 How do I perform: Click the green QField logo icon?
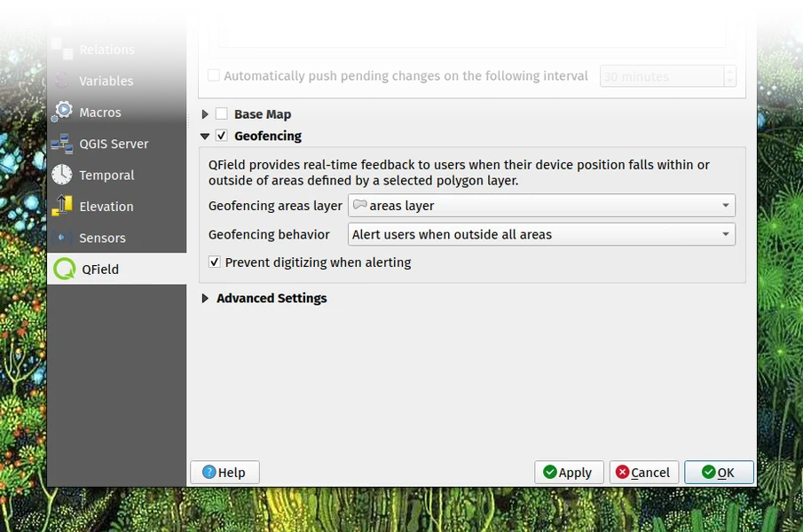[64, 270]
